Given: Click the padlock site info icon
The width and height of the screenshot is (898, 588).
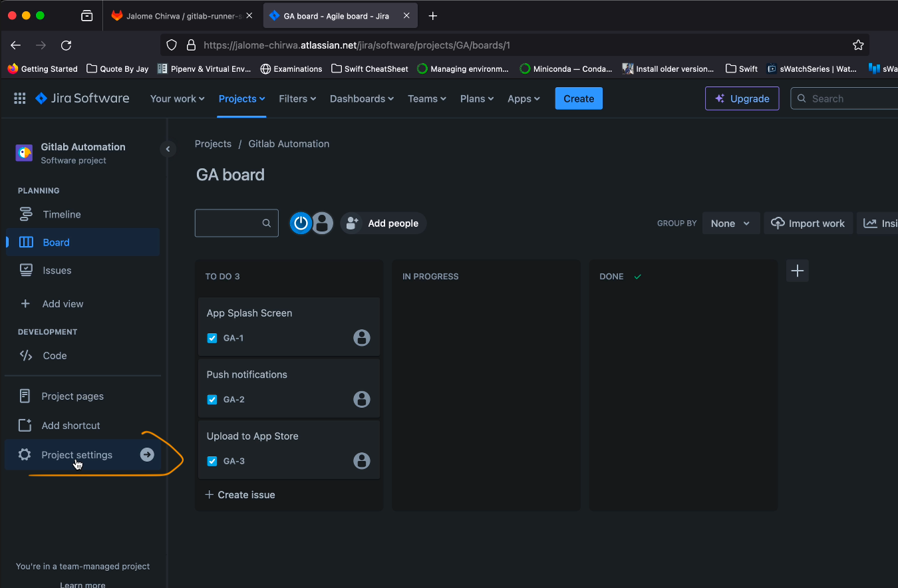Looking at the screenshot, I should click(x=191, y=45).
